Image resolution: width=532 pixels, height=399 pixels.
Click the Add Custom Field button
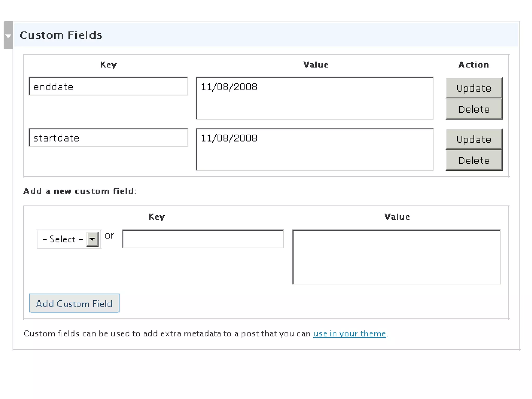pos(74,303)
